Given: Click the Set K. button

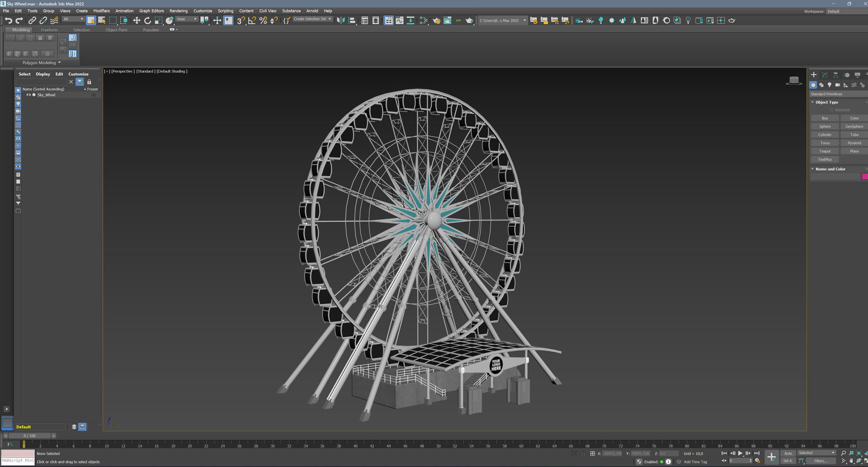Looking at the screenshot, I should click(x=788, y=461).
